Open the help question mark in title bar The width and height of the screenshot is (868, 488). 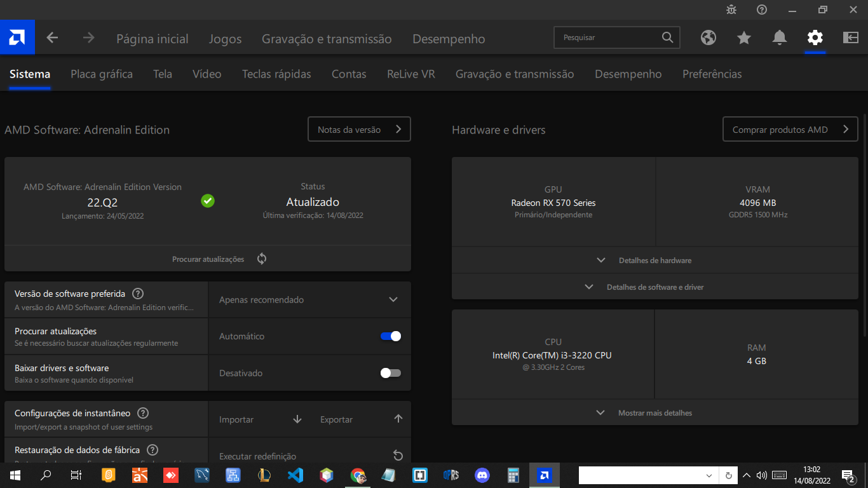(762, 10)
